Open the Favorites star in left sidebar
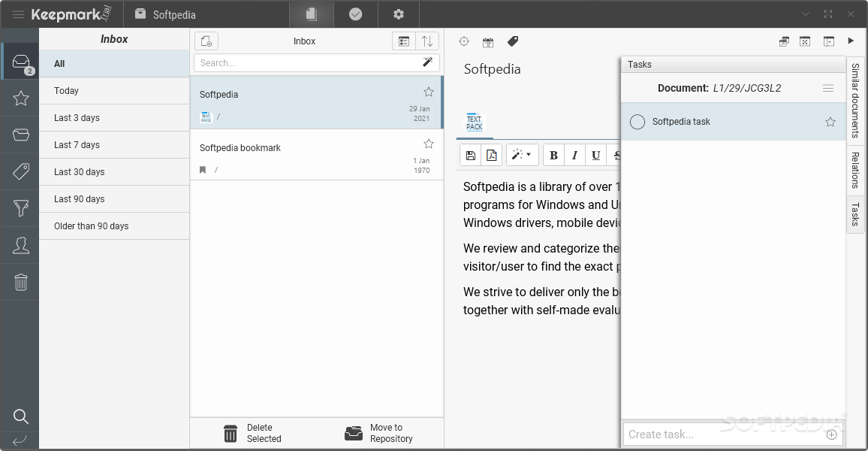This screenshot has width=868, height=451. [21, 98]
